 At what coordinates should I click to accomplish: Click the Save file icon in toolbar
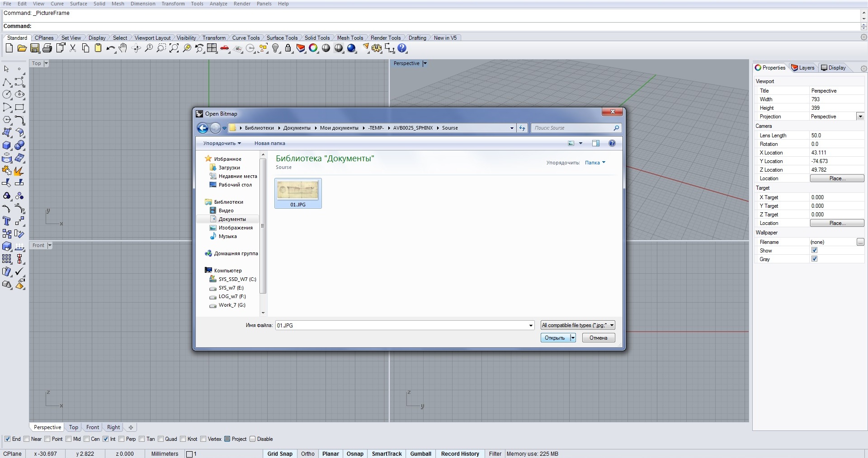pos(35,48)
